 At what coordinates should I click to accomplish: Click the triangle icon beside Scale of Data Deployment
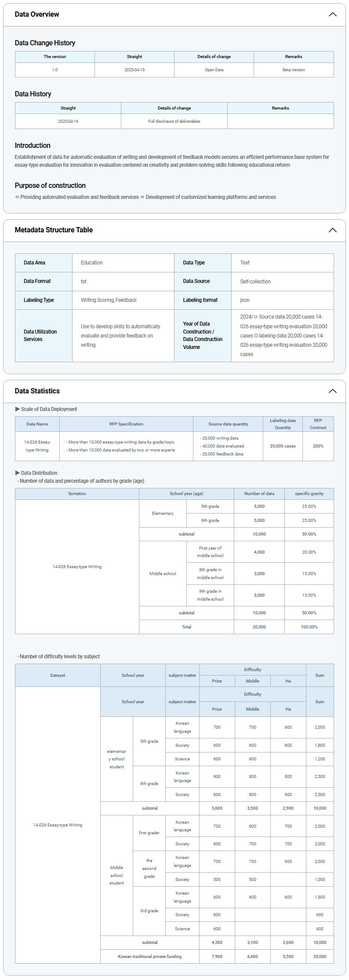tap(18, 409)
